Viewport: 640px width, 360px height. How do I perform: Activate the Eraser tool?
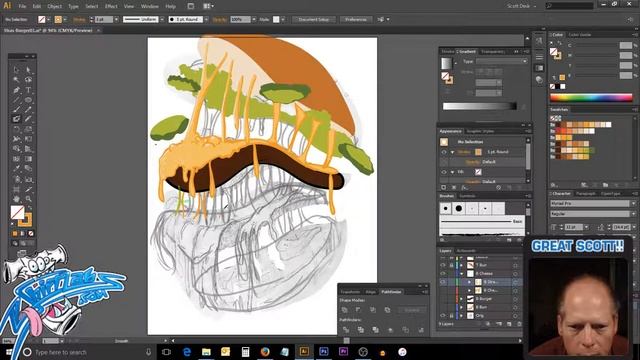click(28, 119)
